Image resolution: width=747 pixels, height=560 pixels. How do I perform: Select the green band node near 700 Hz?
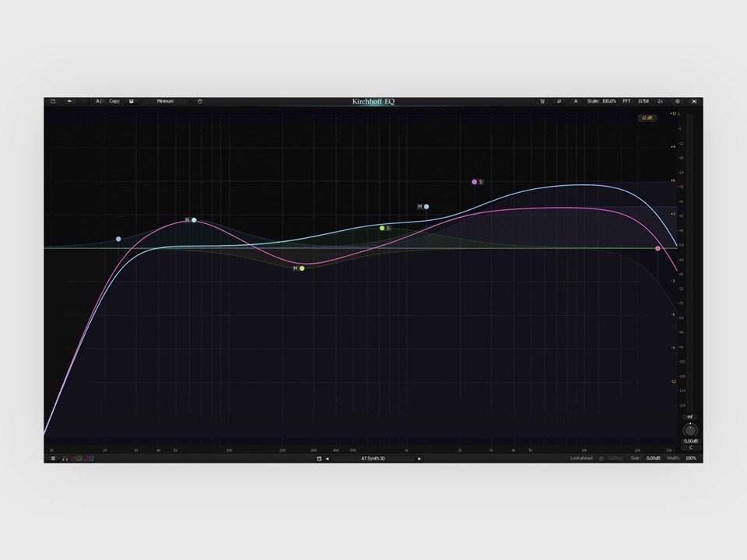coord(382,228)
